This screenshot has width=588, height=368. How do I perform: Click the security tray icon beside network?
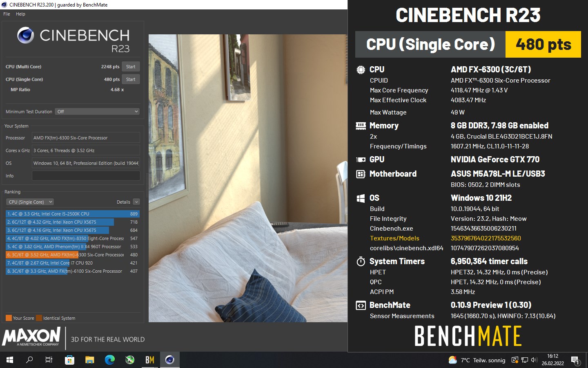coord(515,360)
